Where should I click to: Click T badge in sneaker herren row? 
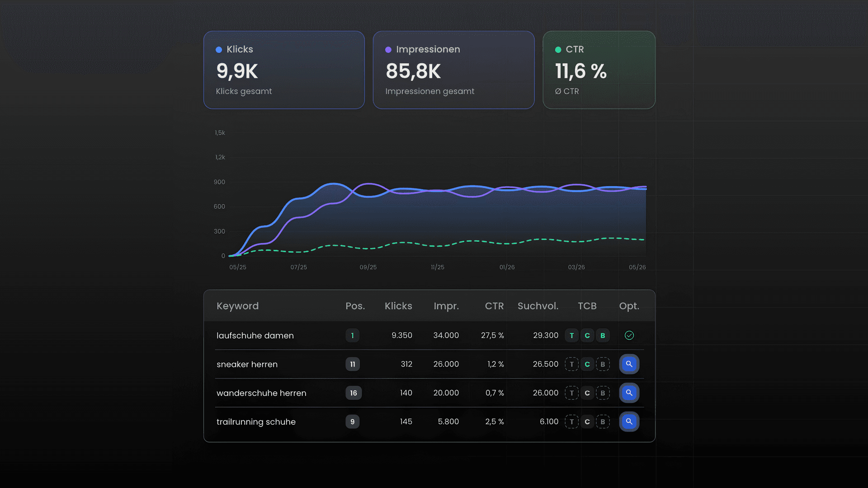(x=572, y=364)
